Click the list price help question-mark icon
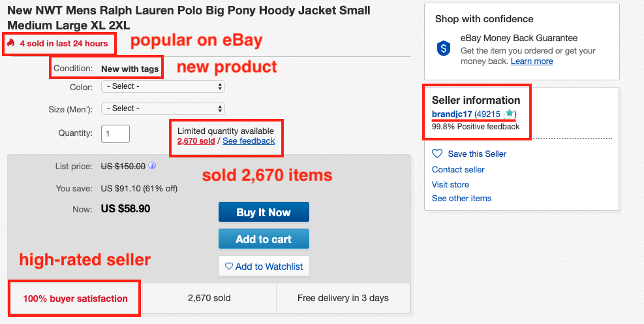 pos(152,166)
